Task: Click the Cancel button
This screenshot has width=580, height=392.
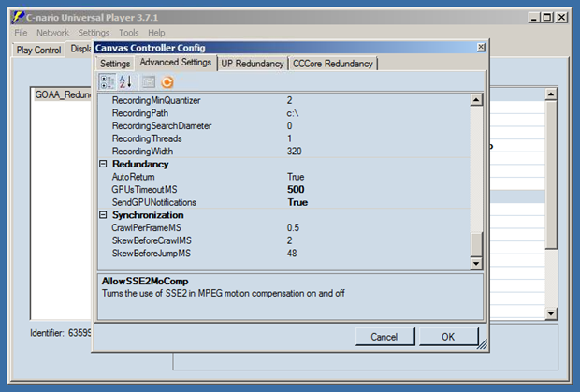Action: (x=384, y=337)
